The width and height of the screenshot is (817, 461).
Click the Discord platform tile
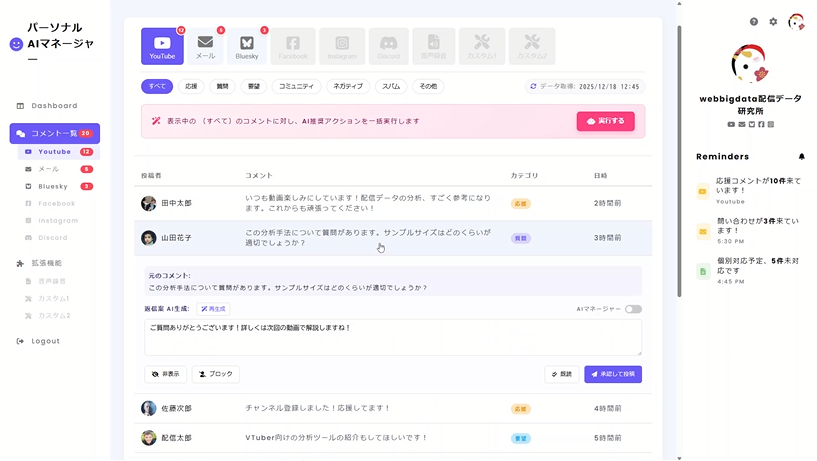point(389,46)
